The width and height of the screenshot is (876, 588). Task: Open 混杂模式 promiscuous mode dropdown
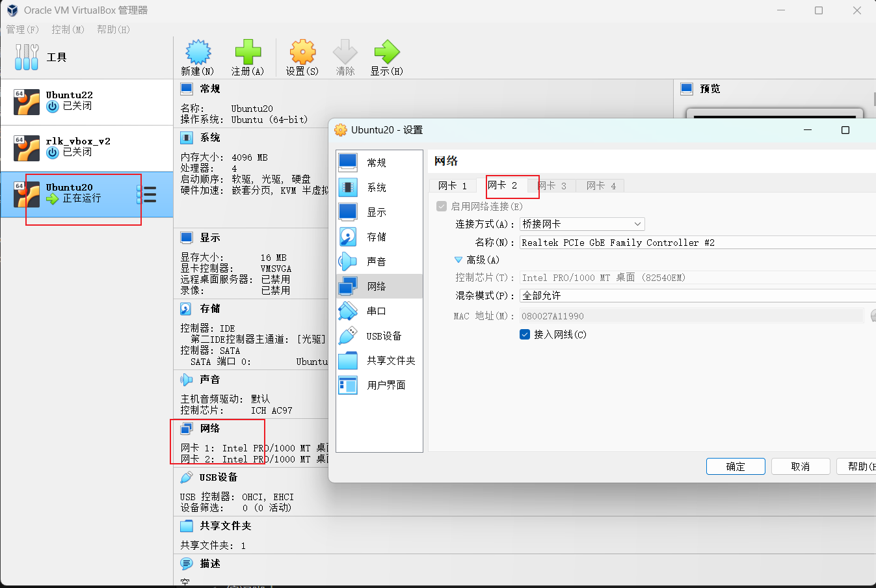[x=697, y=295]
